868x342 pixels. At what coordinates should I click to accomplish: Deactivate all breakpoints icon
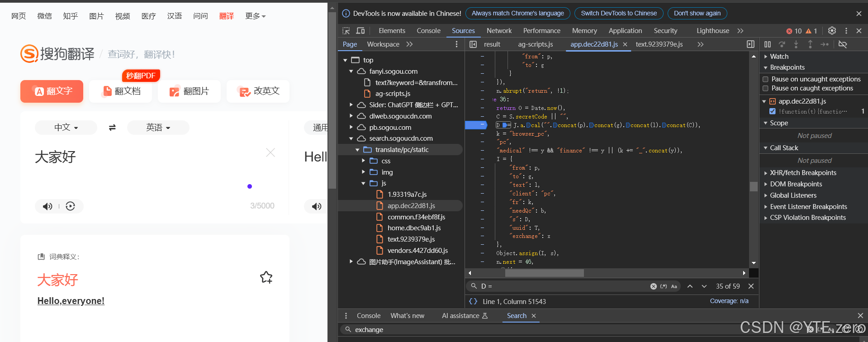pos(843,44)
